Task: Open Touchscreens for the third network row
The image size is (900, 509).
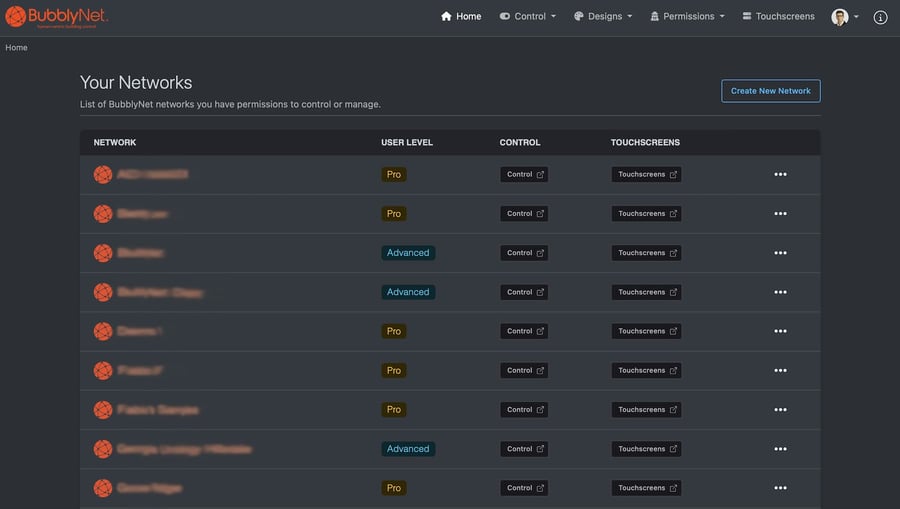Action: (646, 253)
